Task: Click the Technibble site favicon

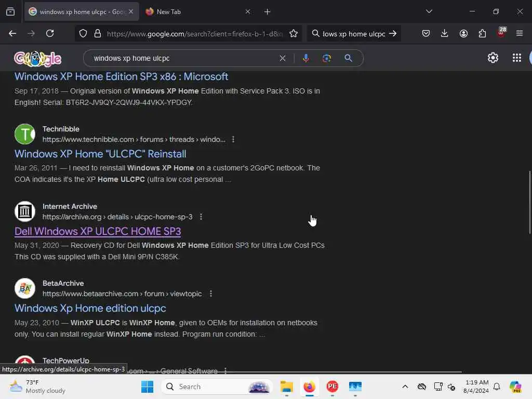Action: coord(25,135)
